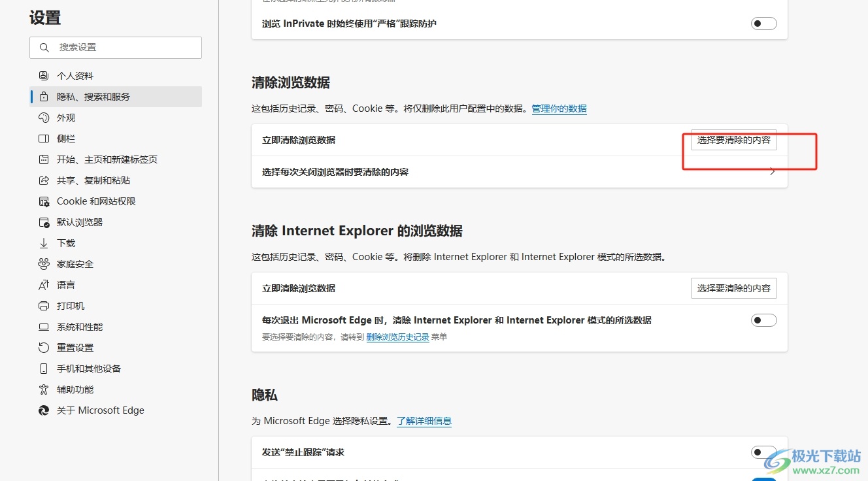Open the 选择每次关闭浏览器时要清除的内容 chevron arrow
Image resolution: width=868 pixels, height=481 pixels.
tap(772, 172)
